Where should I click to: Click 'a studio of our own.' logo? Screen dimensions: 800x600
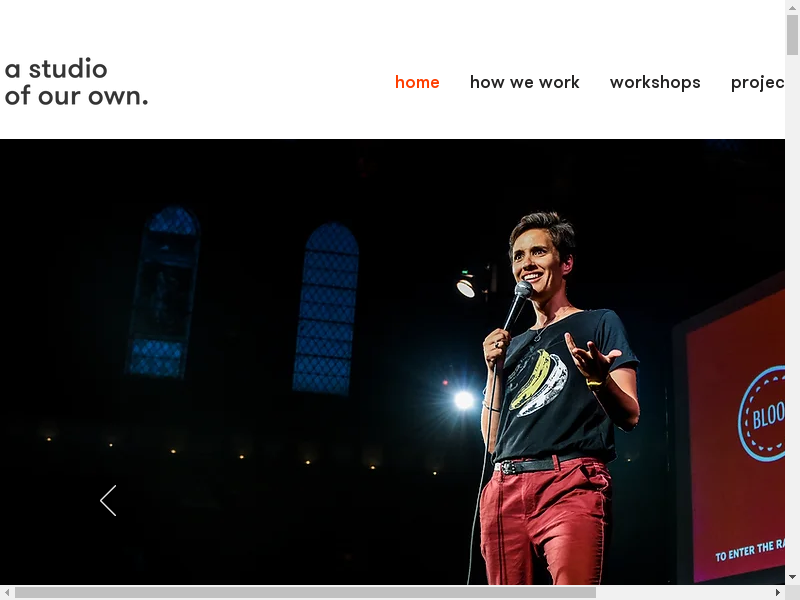click(76, 83)
